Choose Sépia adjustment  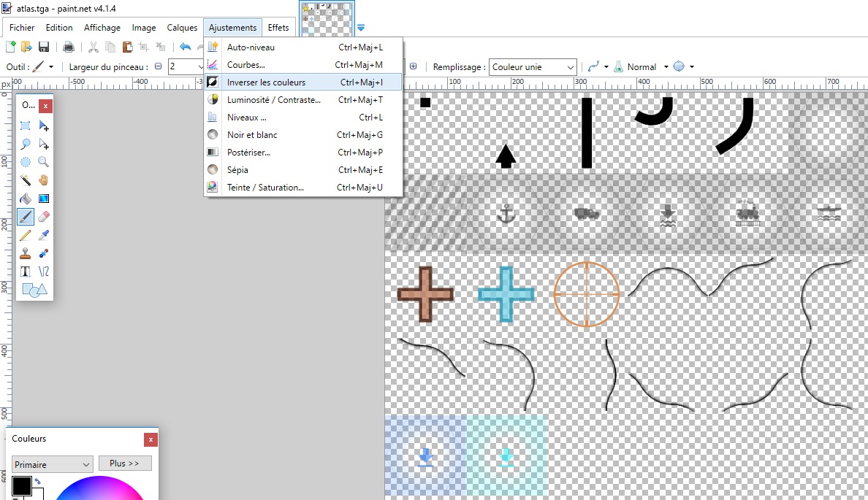[302, 170]
